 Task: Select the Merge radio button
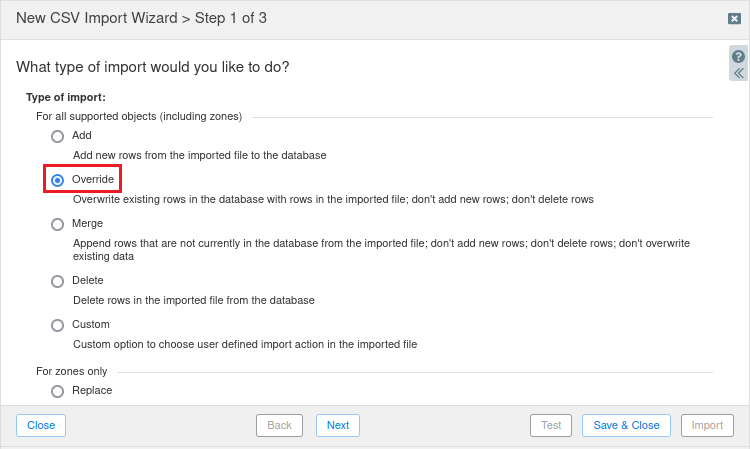click(x=58, y=224)
